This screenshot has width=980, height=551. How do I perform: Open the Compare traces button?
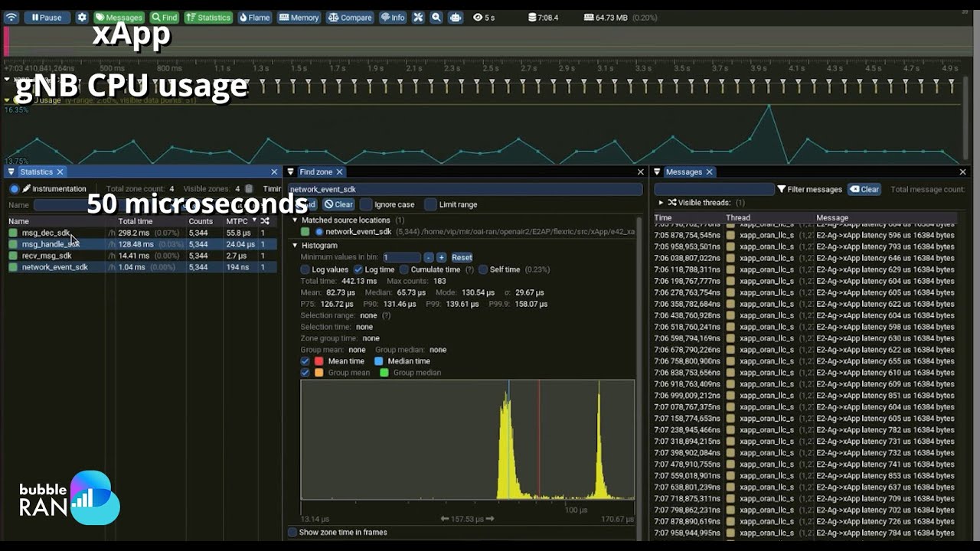350,18
